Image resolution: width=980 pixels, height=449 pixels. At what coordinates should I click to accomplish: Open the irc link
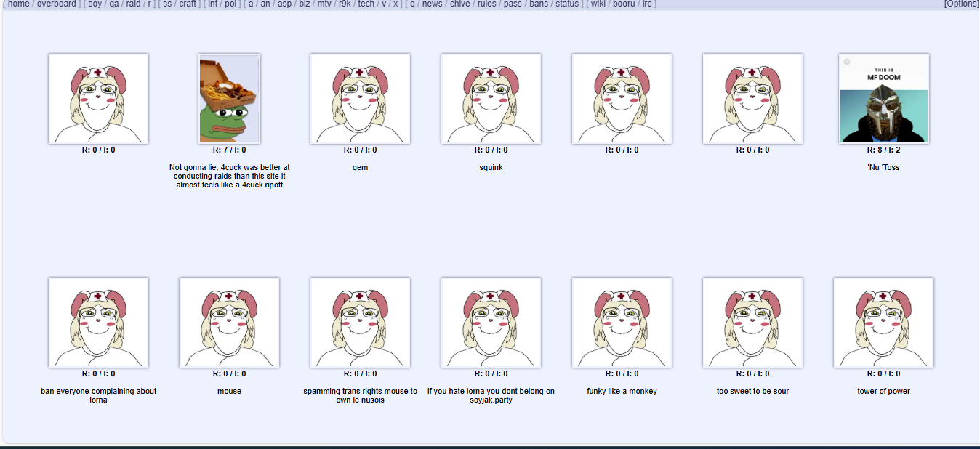(x=647, y=4)
